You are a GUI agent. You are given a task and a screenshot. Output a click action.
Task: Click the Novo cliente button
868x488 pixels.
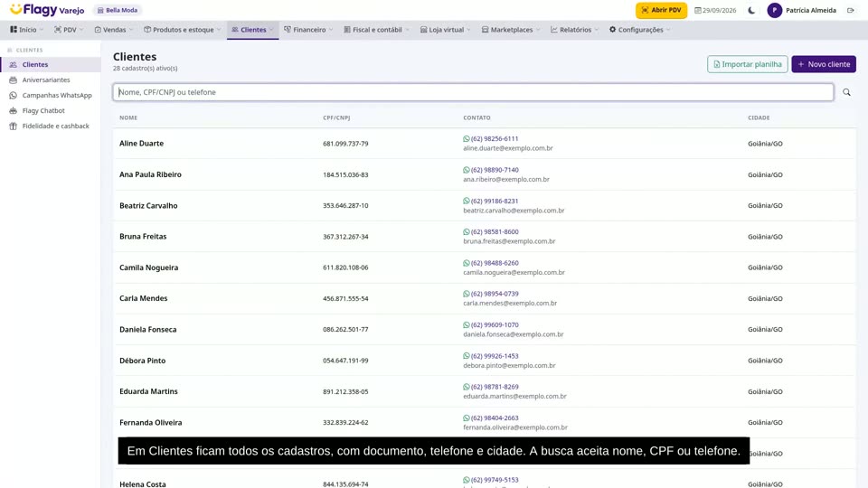coord(824,64)
